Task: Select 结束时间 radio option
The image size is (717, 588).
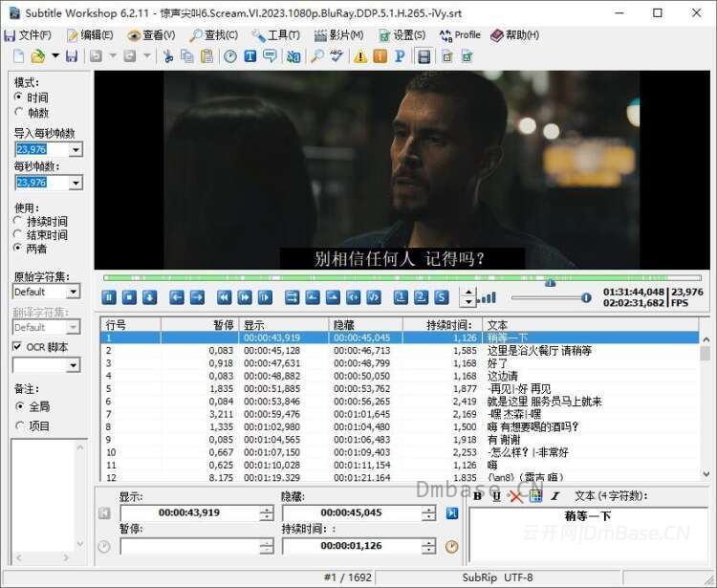Action: pos(18,234)
